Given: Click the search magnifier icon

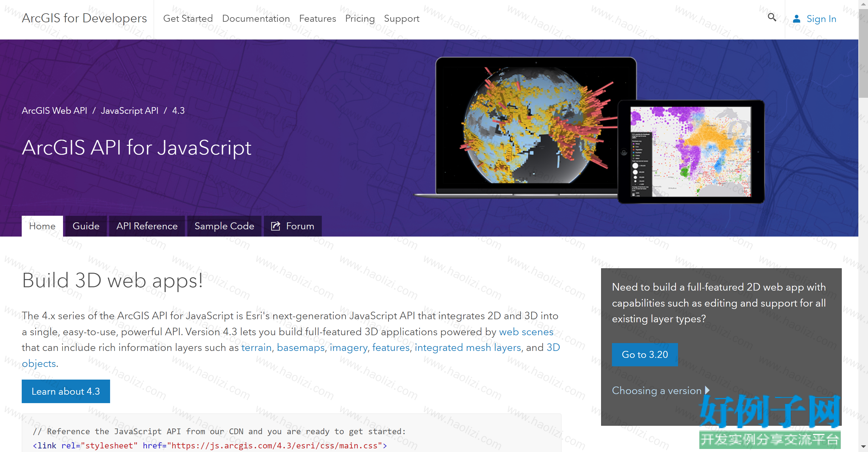Looking at the screenshot, I should pyautogui.click(x=771, y=17).
